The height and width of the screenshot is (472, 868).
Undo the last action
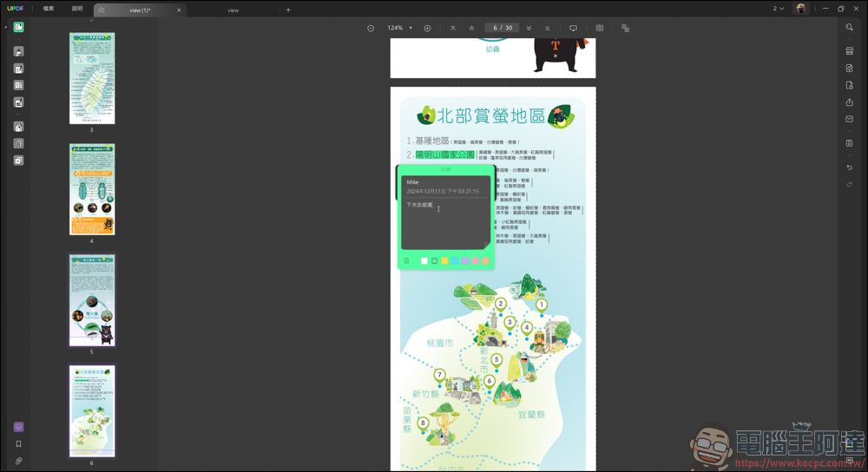pyautogui.click(x=849, y=167)
